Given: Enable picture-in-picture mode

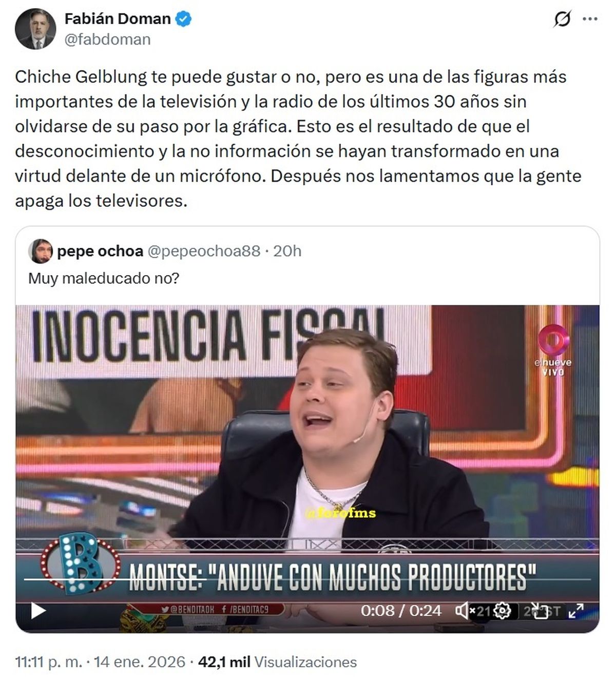Looking at the screenshot, I should pyautogui.click(x=541, y=611).
